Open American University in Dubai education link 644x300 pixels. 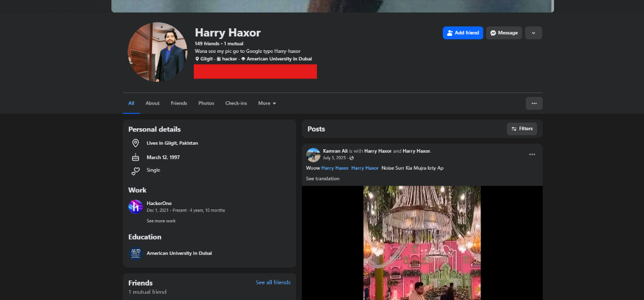179,253
